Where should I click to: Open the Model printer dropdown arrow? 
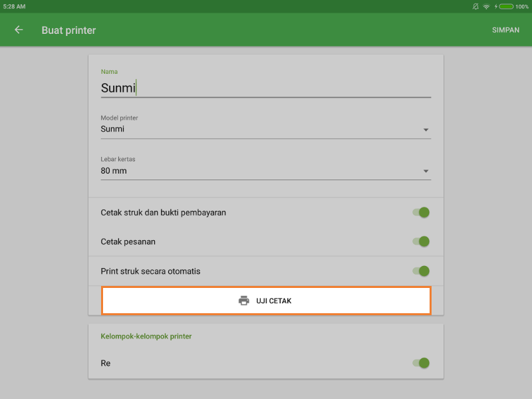tap(426, 130)
